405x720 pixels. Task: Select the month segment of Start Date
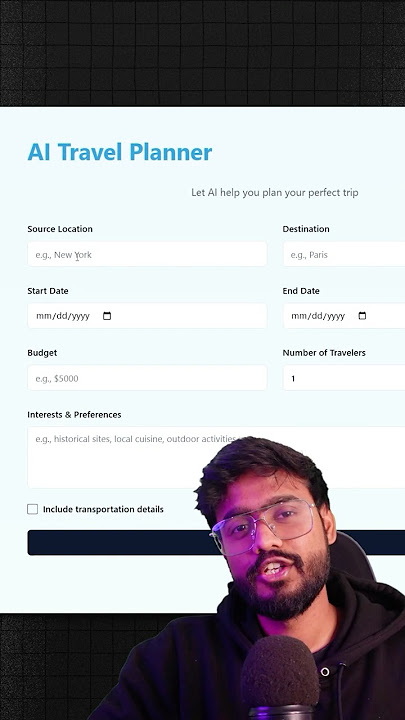42,316
